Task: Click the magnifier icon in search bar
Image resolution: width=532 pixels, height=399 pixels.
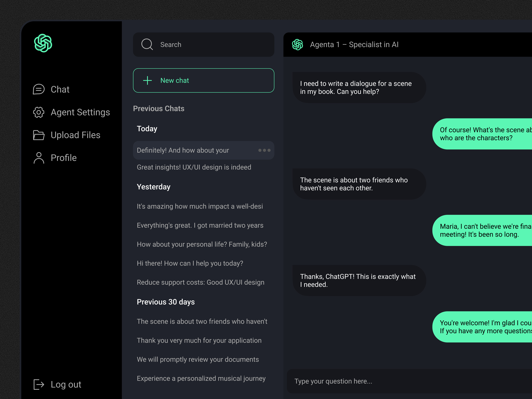Action: tap(147, 44)
